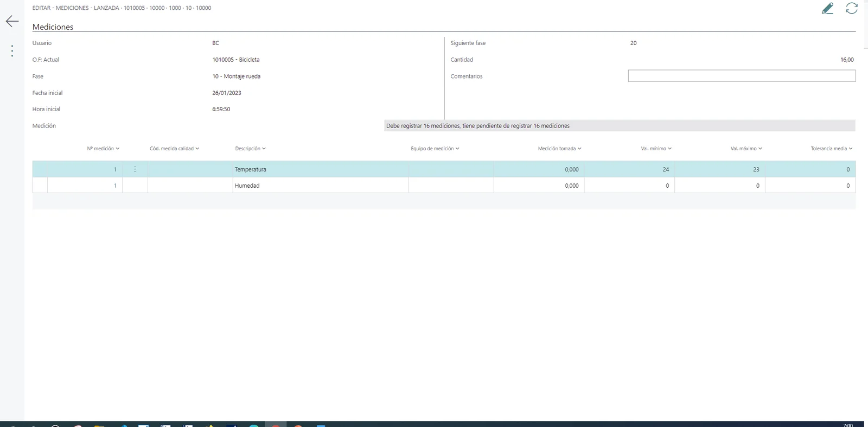The image size is (868, 427).
Task: Click Medición tomada cell of Humedad row
Action: [x=539, y=186]
